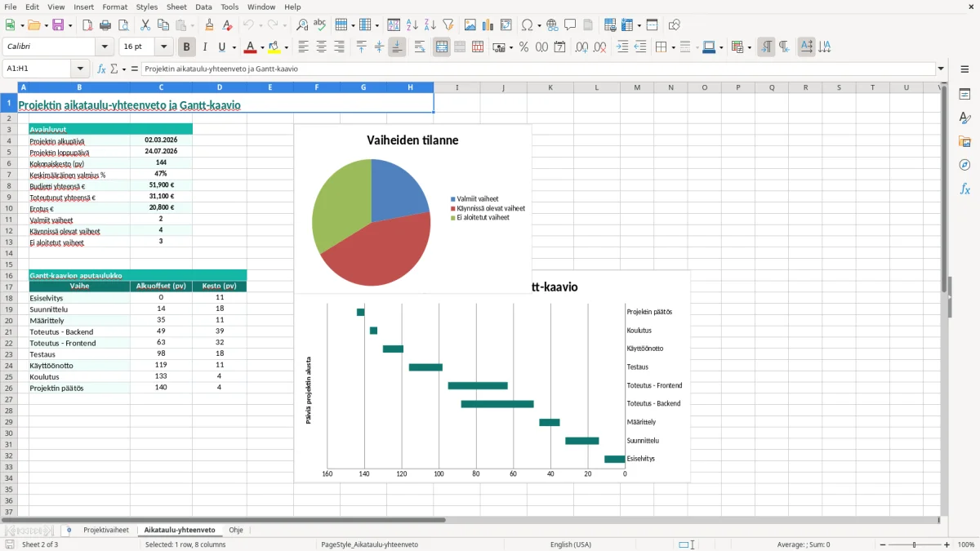Open the Sheet menu
The height and width of the screenshot is (551, 980).
176,7
